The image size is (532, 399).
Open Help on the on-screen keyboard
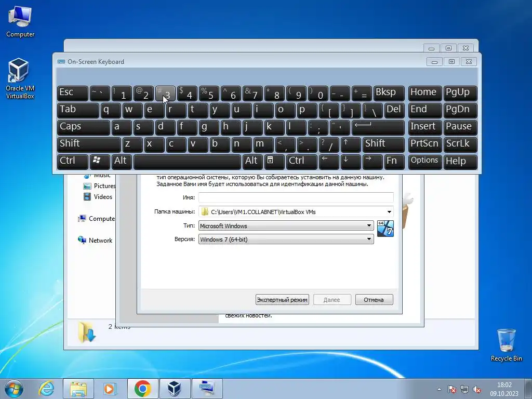point(460,162)
